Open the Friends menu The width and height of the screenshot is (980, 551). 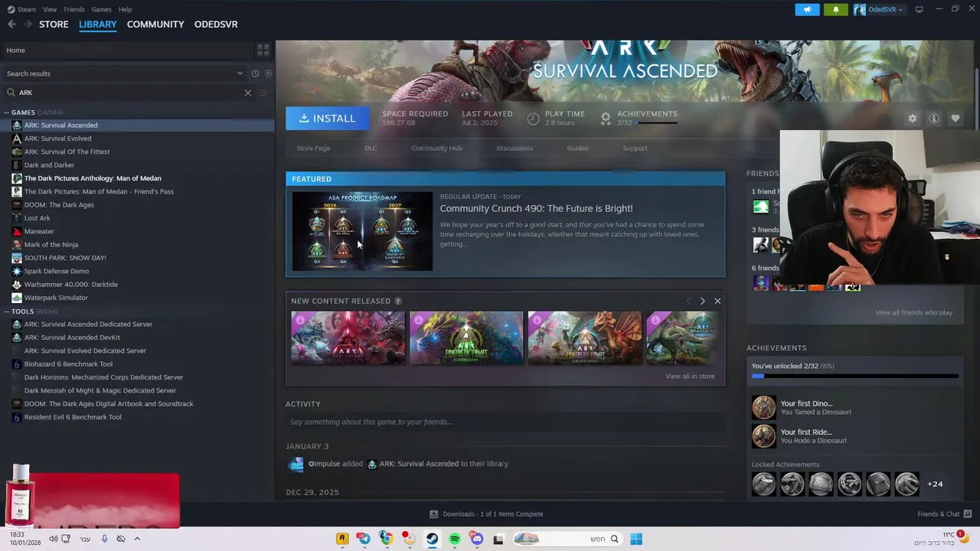point(74,9)
